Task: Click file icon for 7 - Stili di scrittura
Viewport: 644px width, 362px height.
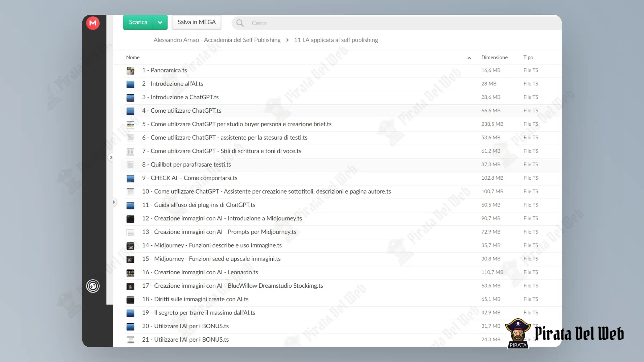Action: click(x=130, y=152)
